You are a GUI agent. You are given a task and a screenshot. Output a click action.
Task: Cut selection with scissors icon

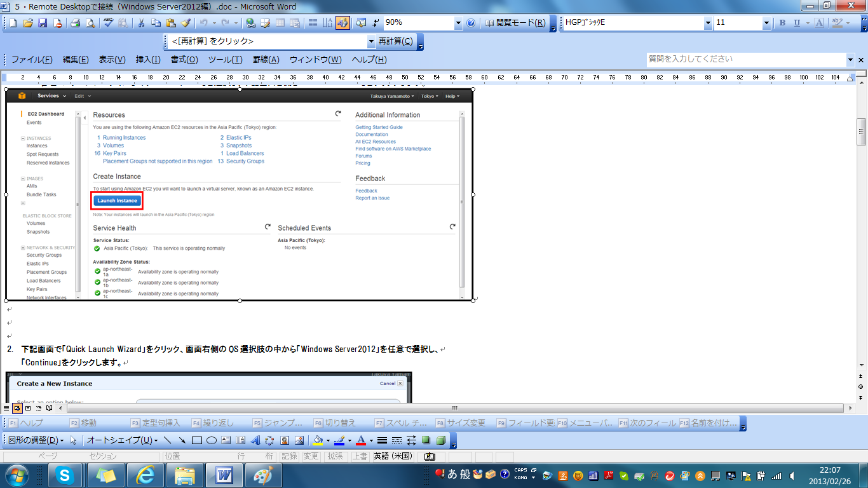point(141,23)
